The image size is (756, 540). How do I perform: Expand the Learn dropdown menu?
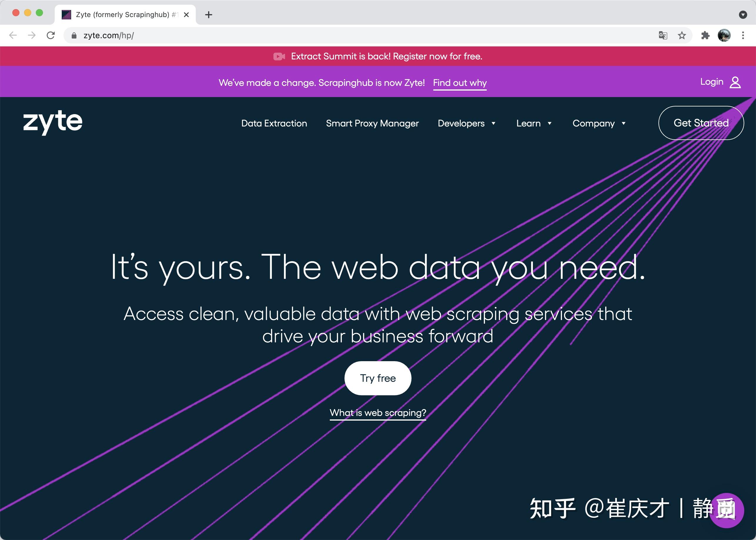coord(532,123)
